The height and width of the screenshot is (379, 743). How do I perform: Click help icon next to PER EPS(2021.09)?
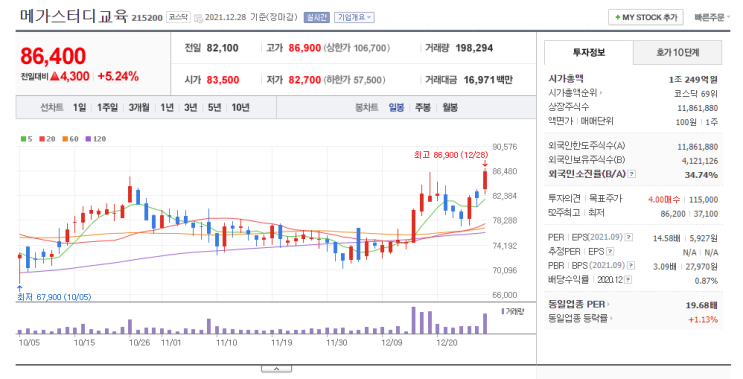point(629,237)
